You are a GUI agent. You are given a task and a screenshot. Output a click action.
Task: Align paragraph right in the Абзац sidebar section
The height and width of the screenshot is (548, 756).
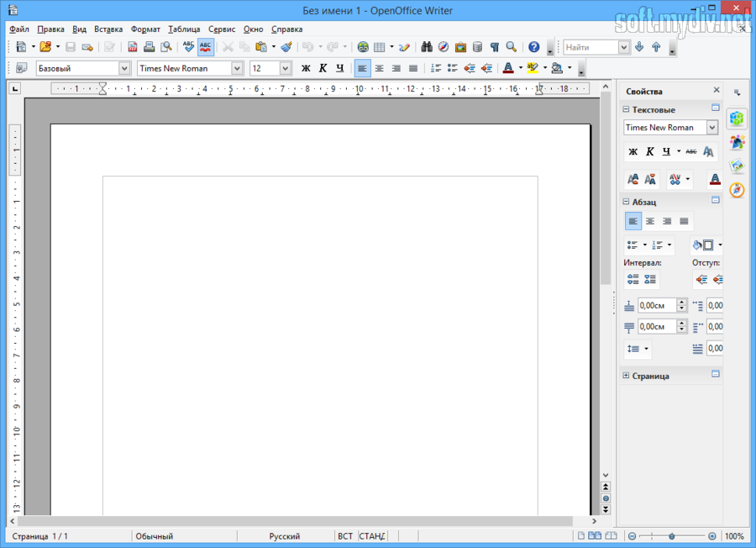(667, 221)
